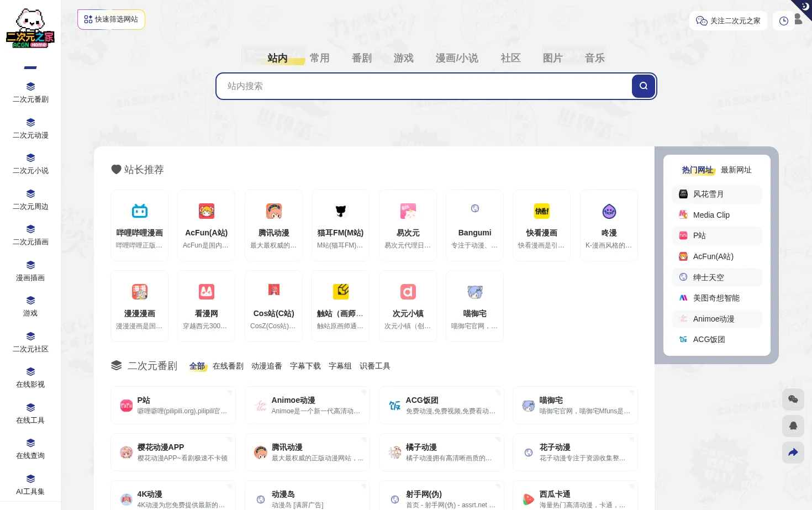Switch search to the 漫画/小说 tab

point(457,58)
